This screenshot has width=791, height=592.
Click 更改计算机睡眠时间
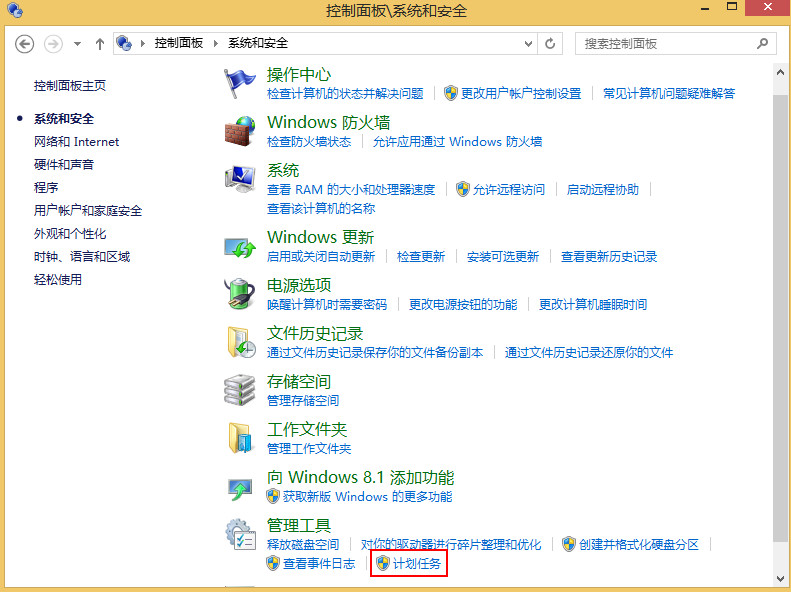coord(593,305)
